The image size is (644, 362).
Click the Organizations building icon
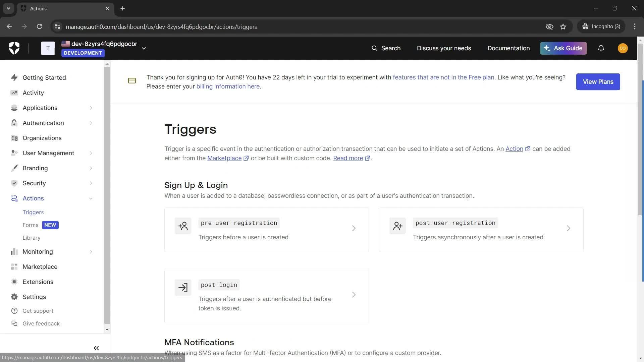pyautogui.click(x=14, y=138)
